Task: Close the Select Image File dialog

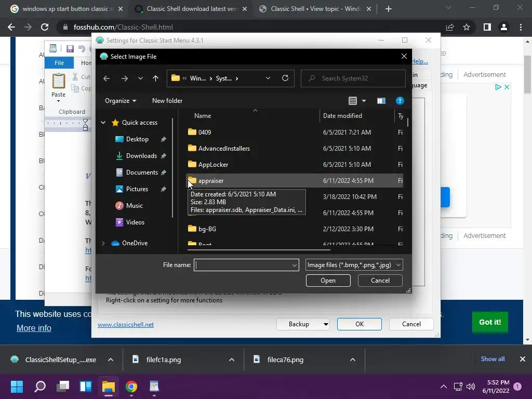Action: click(404, 56)
